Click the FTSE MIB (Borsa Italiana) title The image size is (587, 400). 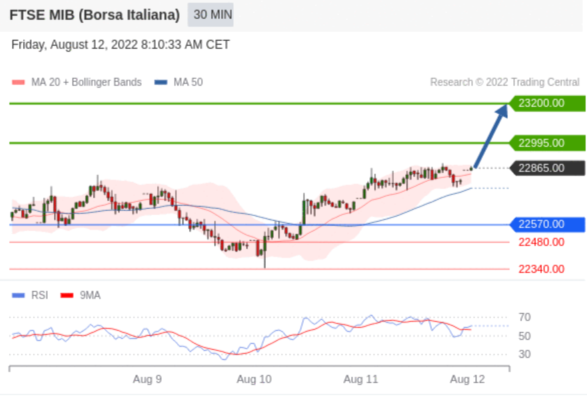(x=94, y=15)
